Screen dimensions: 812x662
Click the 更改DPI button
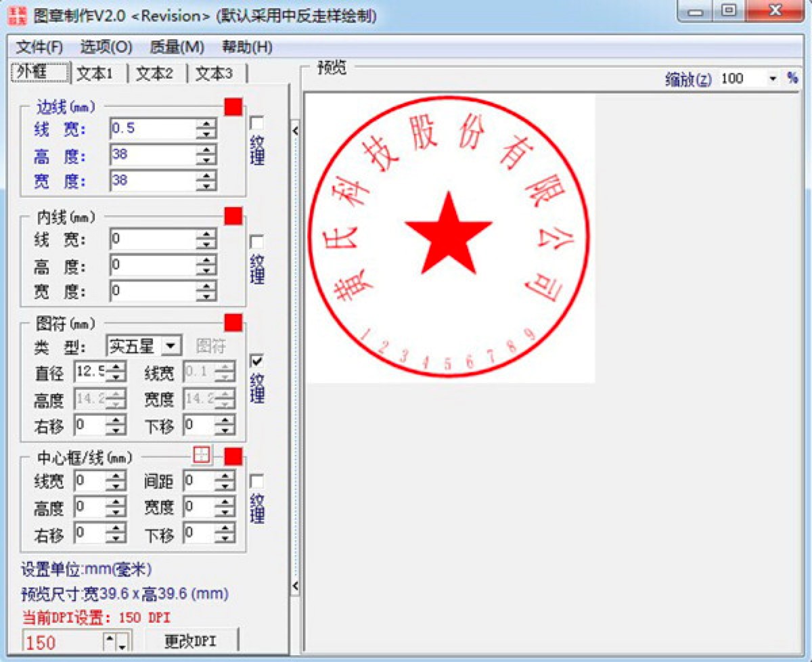click(191, 640)
